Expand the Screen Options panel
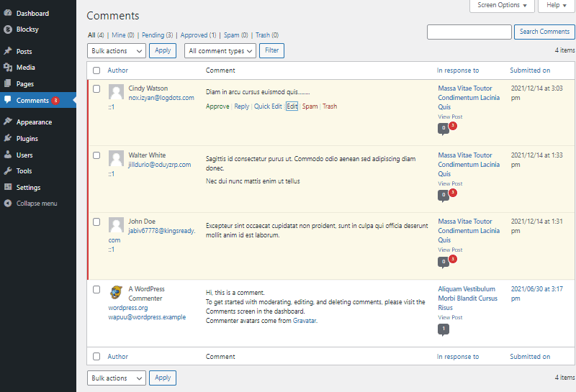576x392 pixels. [502, 5]
